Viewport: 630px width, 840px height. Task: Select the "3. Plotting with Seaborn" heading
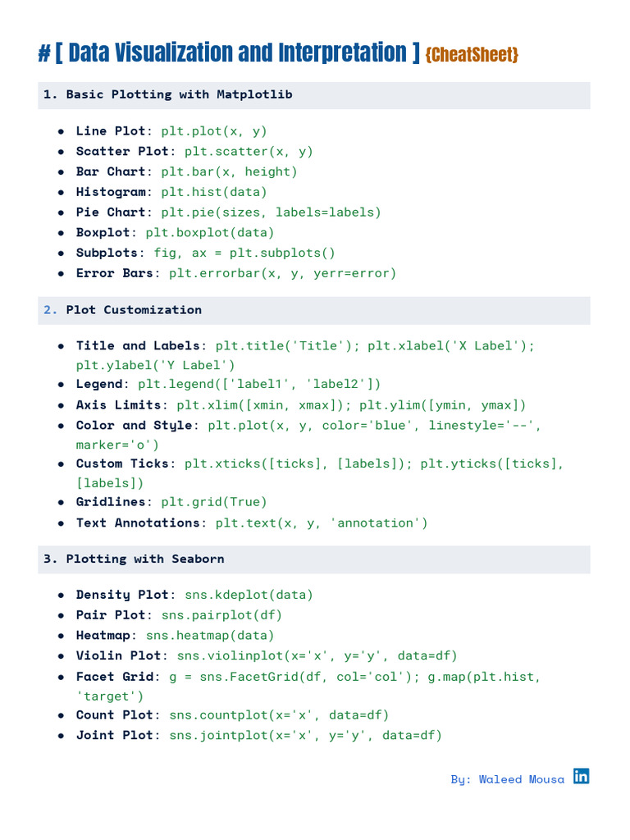(x=134, y=559)
